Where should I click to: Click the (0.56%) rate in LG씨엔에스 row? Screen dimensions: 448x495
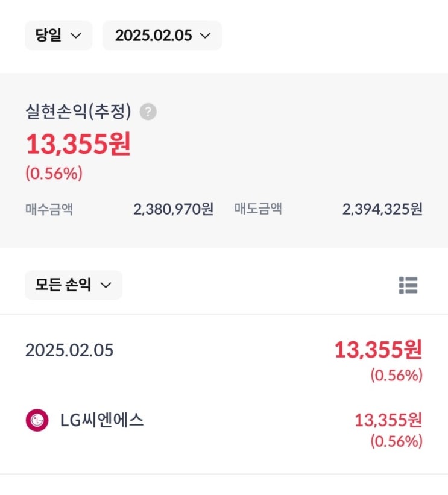[396, 441]
